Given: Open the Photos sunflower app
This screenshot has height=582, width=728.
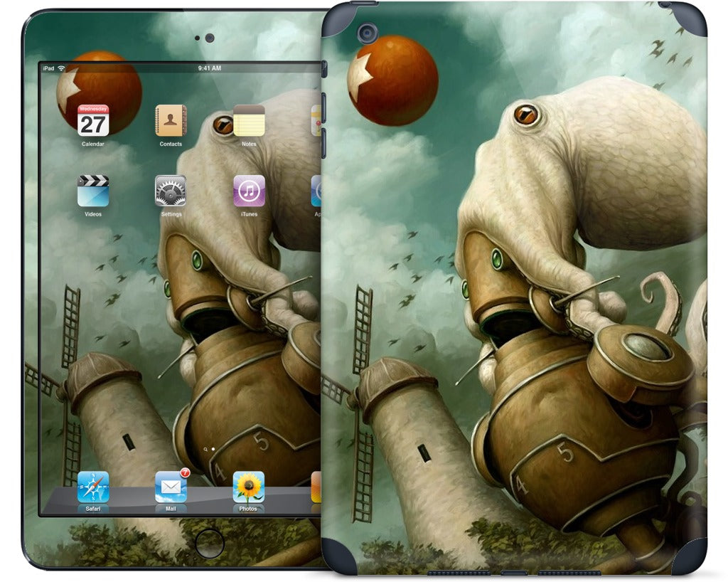Looking at the screenshot, I should coord(249,487).
